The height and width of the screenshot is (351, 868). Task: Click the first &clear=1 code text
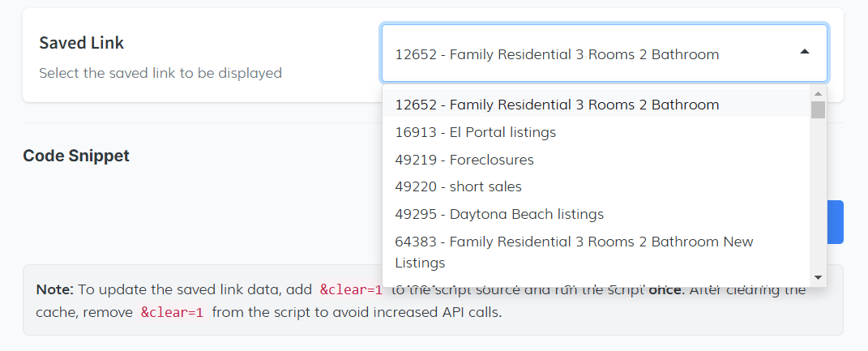pyautogui.click(x=350, y=289)
